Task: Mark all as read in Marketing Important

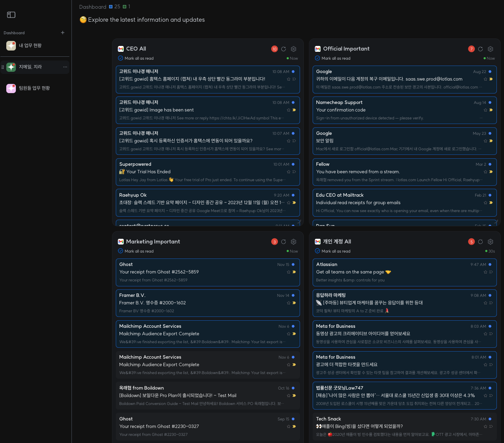Action: click(x=136, y=251)
